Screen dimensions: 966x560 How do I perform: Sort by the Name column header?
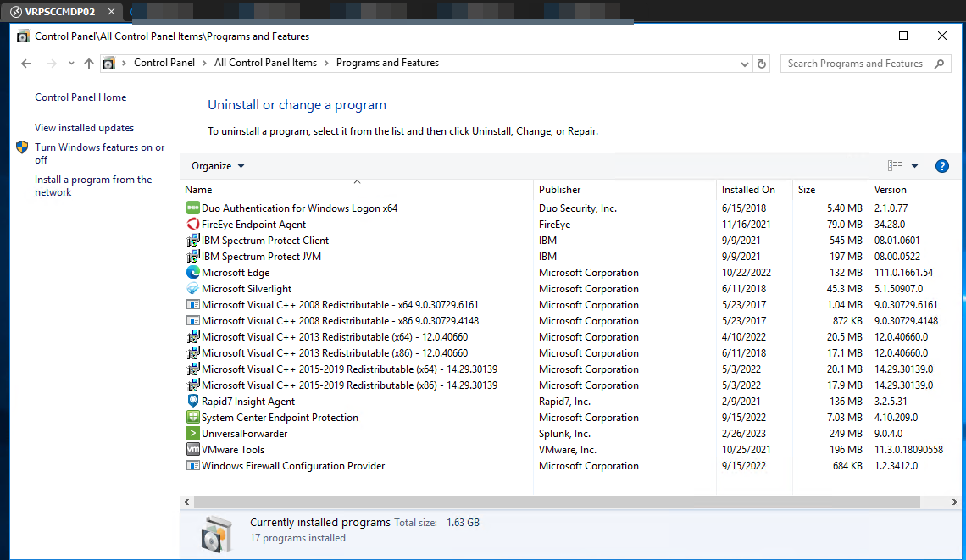point(357,190)
